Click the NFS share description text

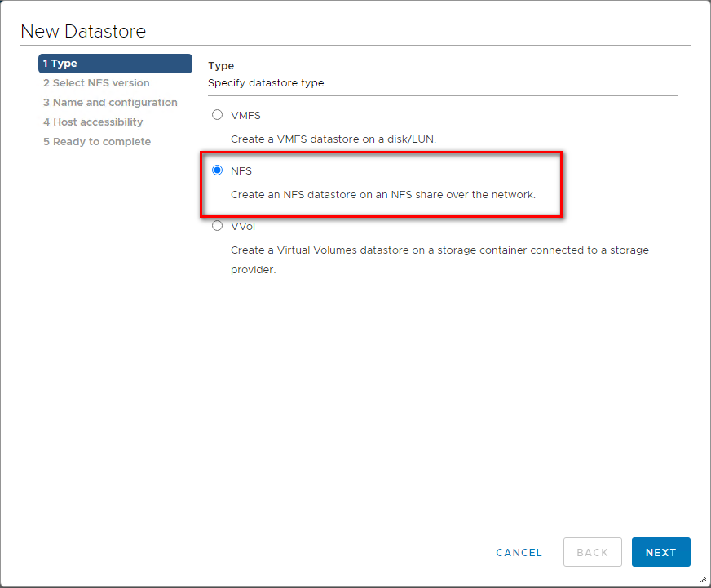[x=383, y=195]
